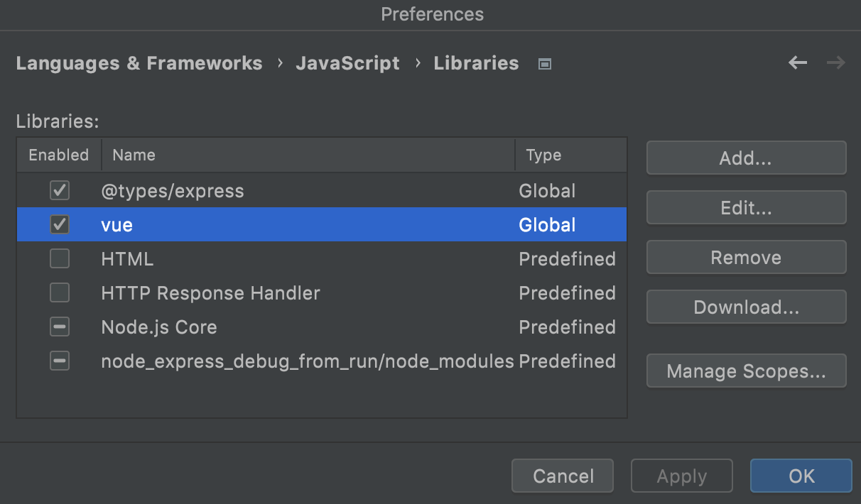Go to Languages & Frameworks in the breadcrumb
The height and width of the screenshot is (504, 861).
click(x=139, y=63)
